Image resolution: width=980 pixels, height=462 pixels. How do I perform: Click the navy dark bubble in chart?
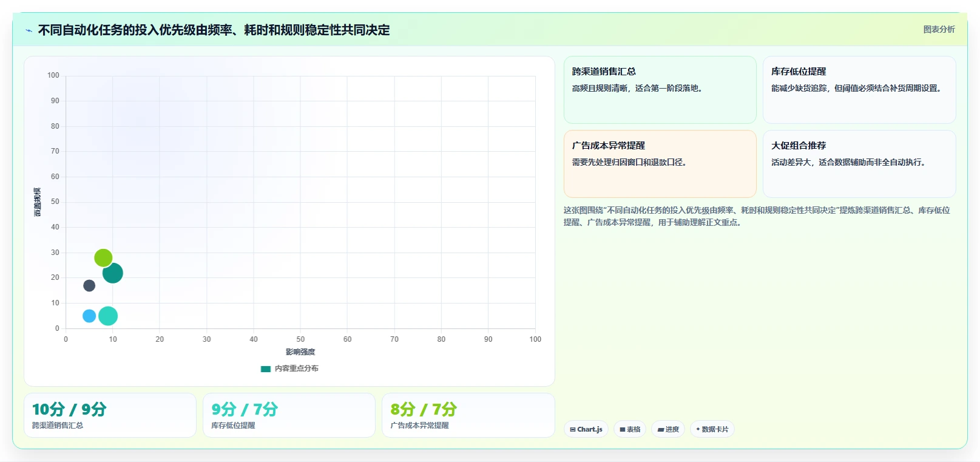89,285
